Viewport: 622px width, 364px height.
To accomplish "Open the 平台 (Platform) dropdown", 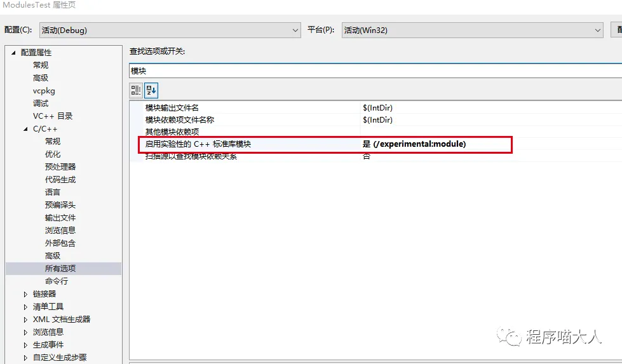I will (x=472, y=30).
